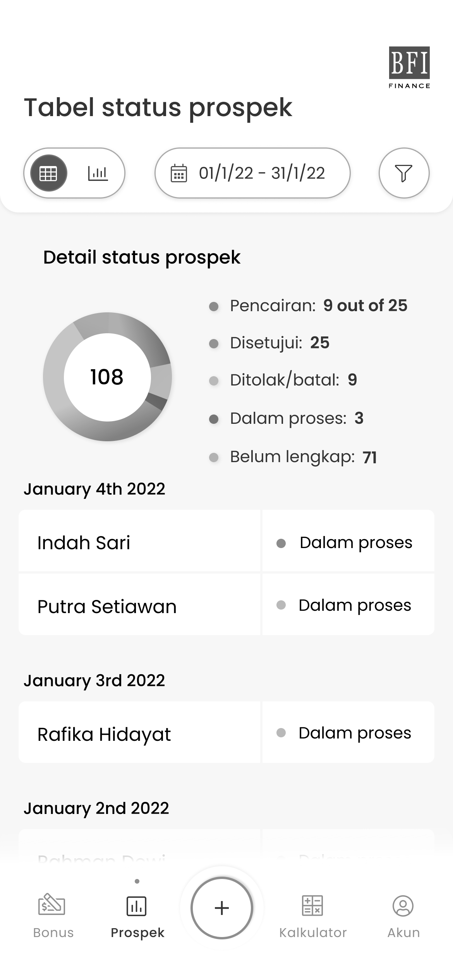Click the Ditolak/batal legend entry
Image resolution: width=453 pixels, height=980 pixels.
pyautogui.click(x=293, y=380)
